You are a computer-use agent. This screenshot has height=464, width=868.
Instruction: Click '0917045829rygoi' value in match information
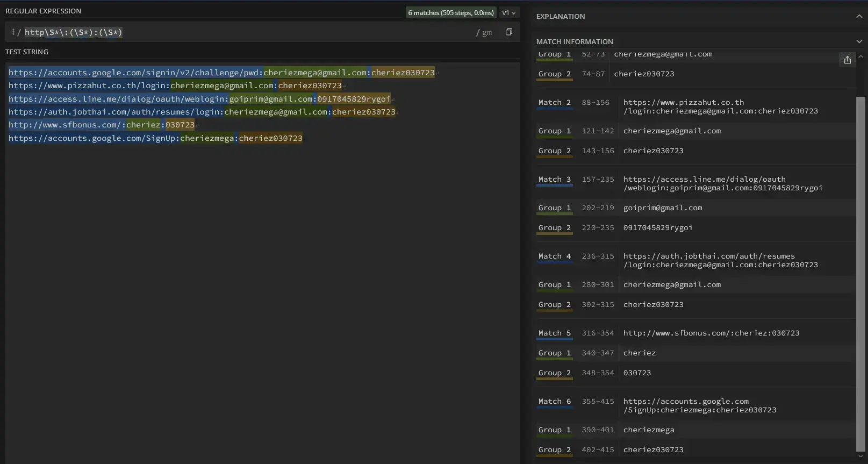tap(658, 227)
